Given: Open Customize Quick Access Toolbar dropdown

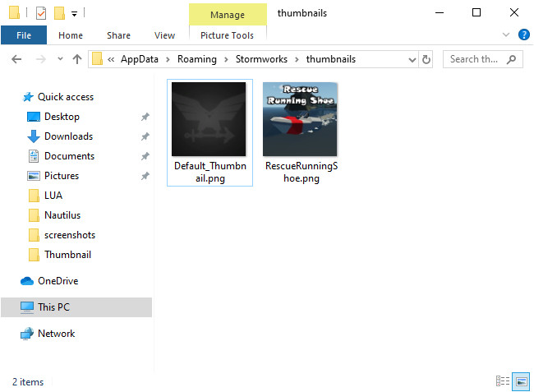Looking at the screenshot, I should [74, 14].
